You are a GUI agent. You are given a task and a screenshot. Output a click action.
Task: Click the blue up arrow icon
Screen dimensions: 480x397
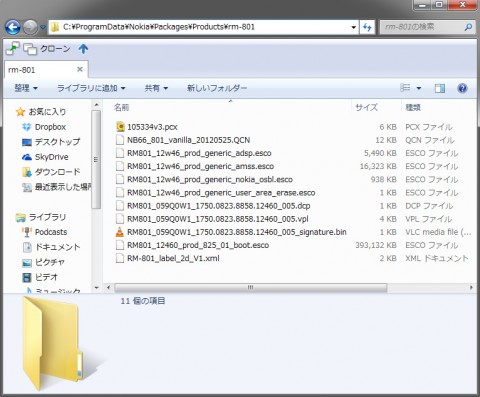point(83,49)
